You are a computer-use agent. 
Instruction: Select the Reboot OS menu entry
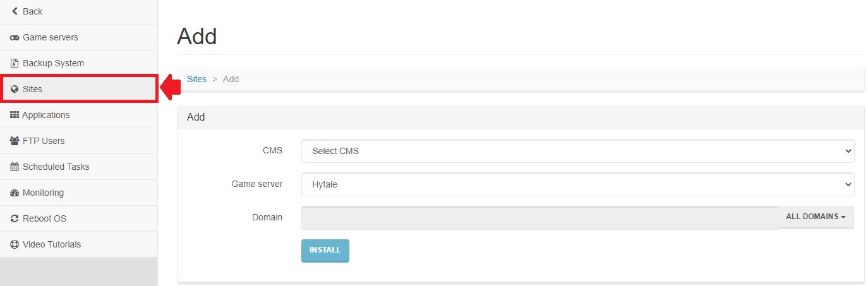(44, 218)
